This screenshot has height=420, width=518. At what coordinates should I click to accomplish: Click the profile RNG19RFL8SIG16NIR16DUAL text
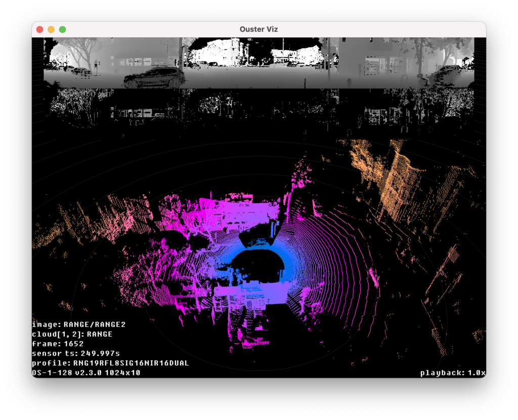110,363
